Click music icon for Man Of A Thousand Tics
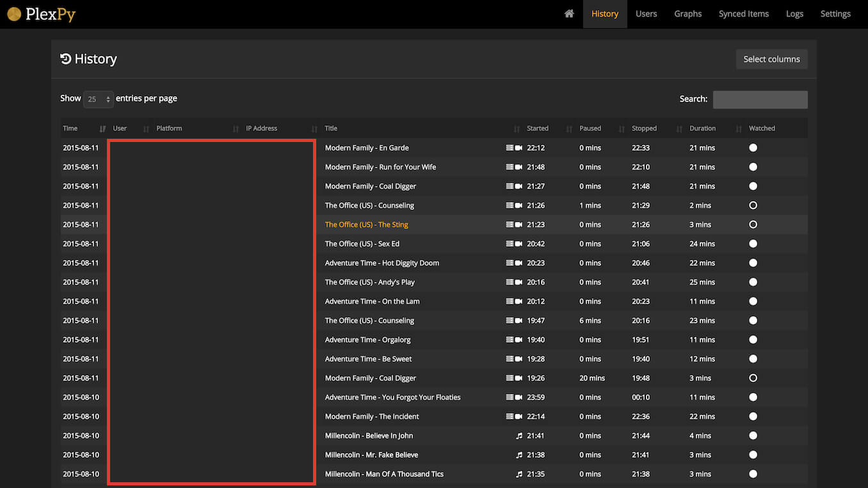Image resolution: width=868 pixels, height=488 pixels. (x=519, y=474)
